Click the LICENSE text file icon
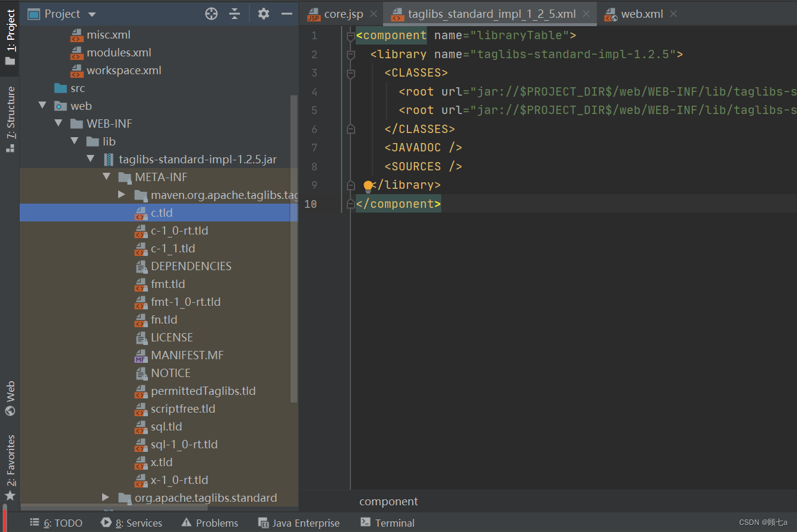Viewport: 797px width, 532px height. 141,338
